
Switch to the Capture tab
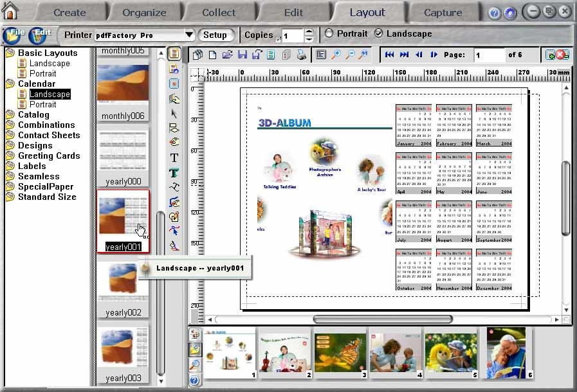click(443, 12)
